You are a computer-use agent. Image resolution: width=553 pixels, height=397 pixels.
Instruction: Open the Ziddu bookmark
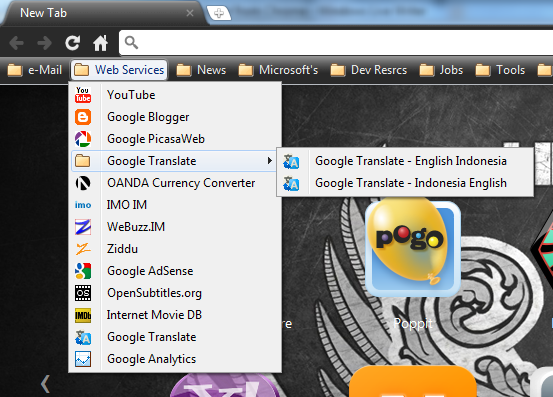pyautogui.click(x=175, y=249)
